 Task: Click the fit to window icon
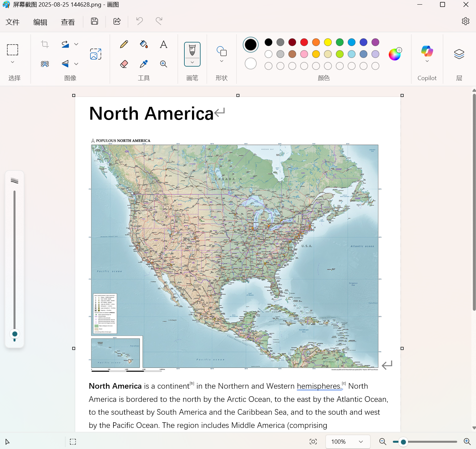coord(313,442)
